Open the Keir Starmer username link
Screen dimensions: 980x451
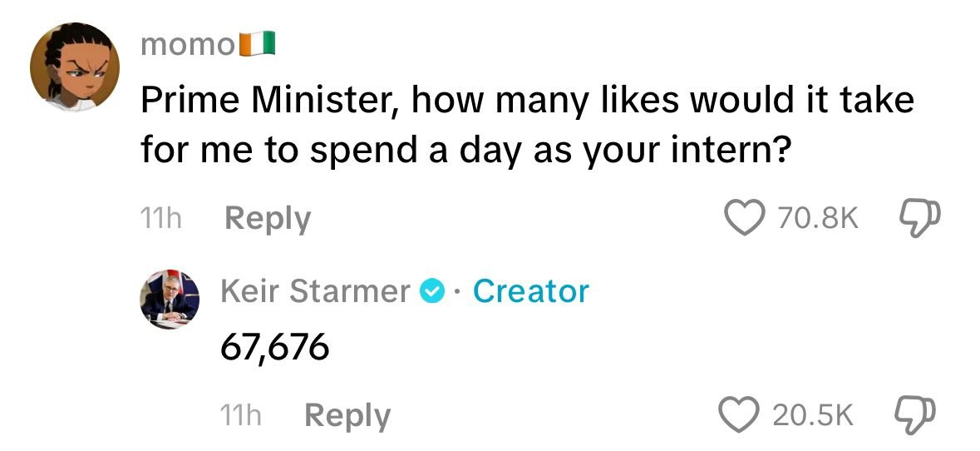coord(315,291)
